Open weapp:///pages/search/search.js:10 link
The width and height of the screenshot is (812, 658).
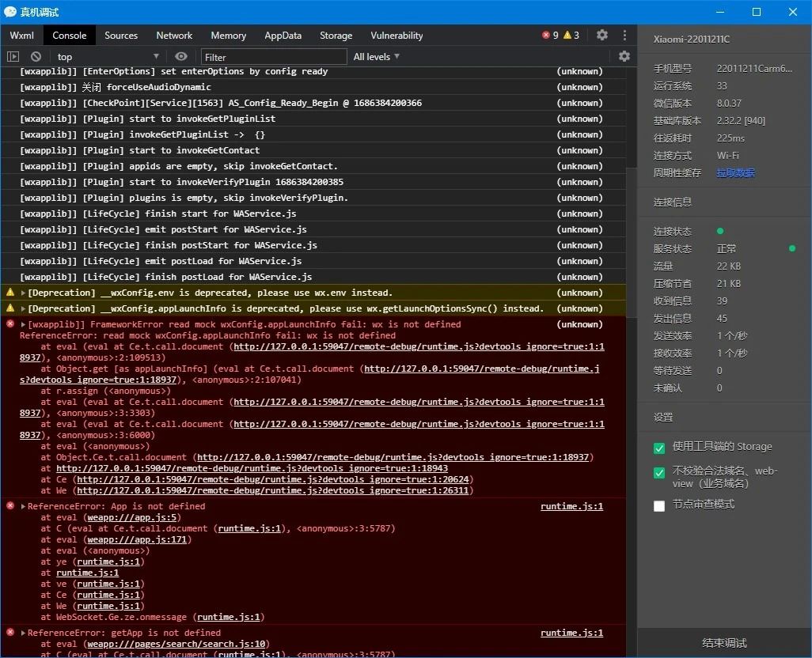176,644
